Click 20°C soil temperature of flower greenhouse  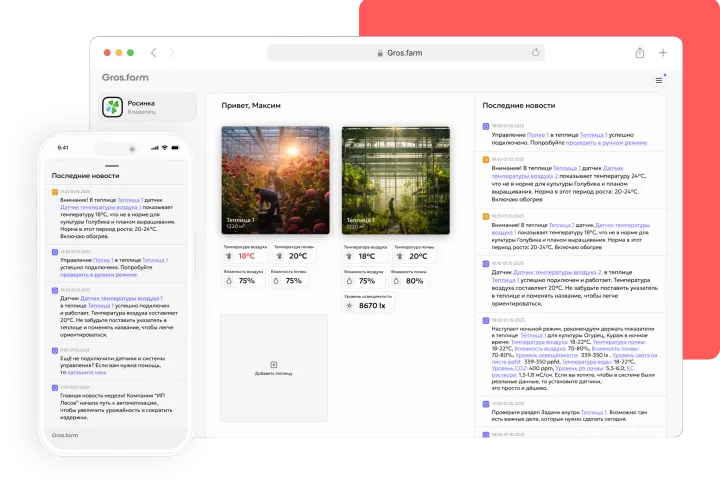point(293,253)
